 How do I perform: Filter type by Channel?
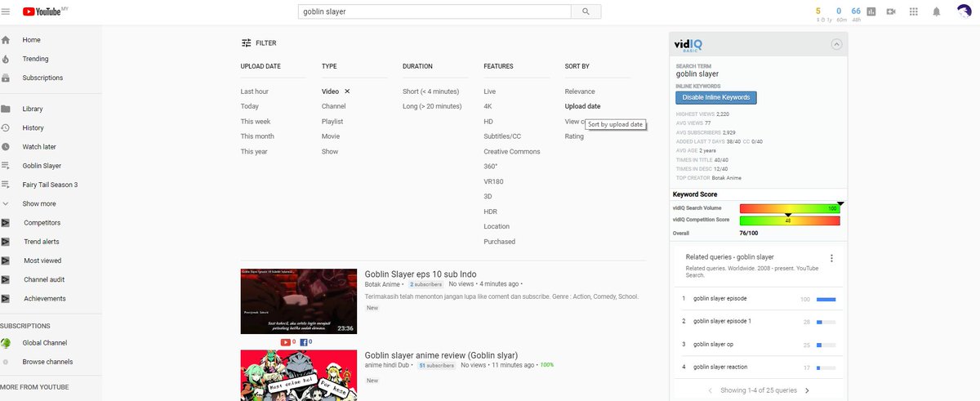[x=334, y=106]
